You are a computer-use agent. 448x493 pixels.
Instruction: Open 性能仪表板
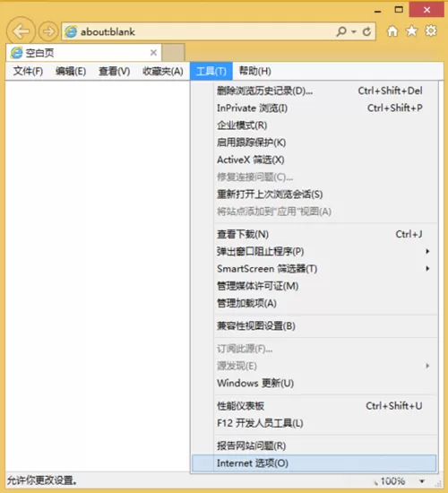coord(314,406)
